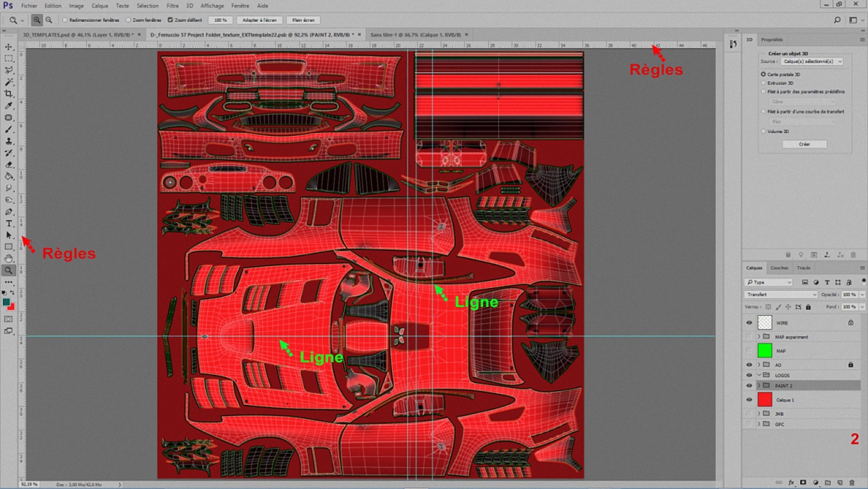The height and width of the screenshot is (489, 868).
Task: Expand the MAP experiment group
Action: point(759,337)
